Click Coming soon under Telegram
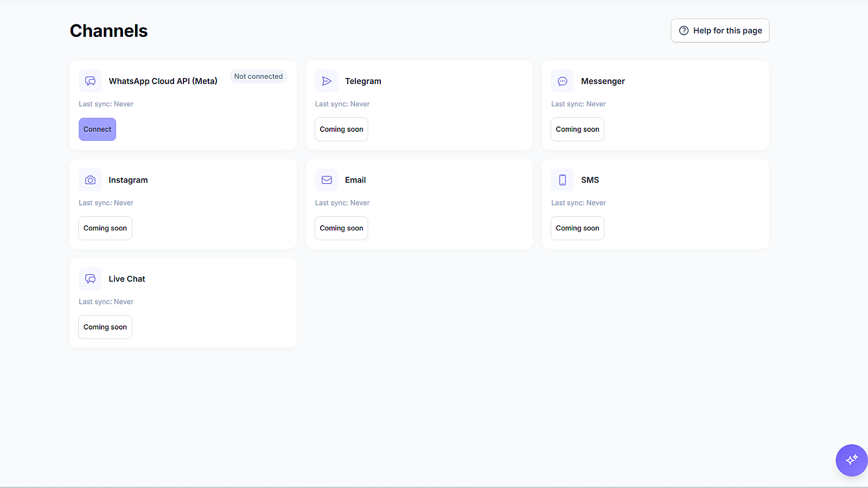This screenshot has width=868, height=488. point(341,129)
